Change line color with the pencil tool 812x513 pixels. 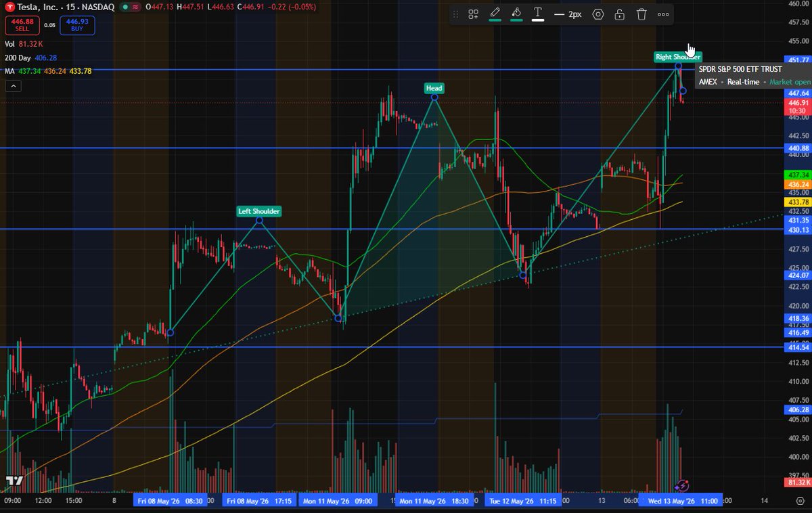tap(495, 14)
